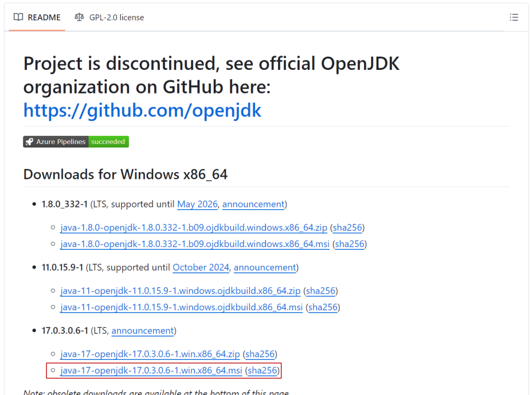Open the announcement link for 1.8.0_332-1
Image resolution: width=532 pixels, height=395 pixels.
(253, 204)
